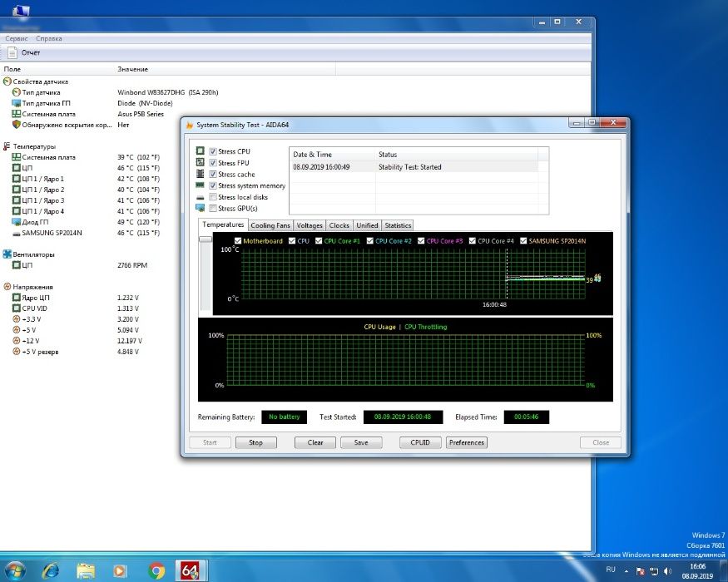Click the Save button
Image resolution: width=728 pixels, height=582 pixels.
(361, 442)
